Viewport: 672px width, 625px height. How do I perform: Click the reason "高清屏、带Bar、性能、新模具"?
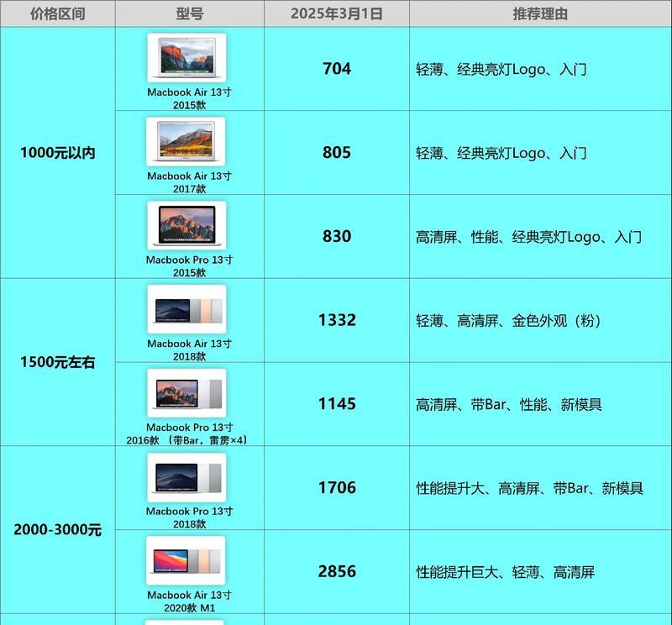509,404
